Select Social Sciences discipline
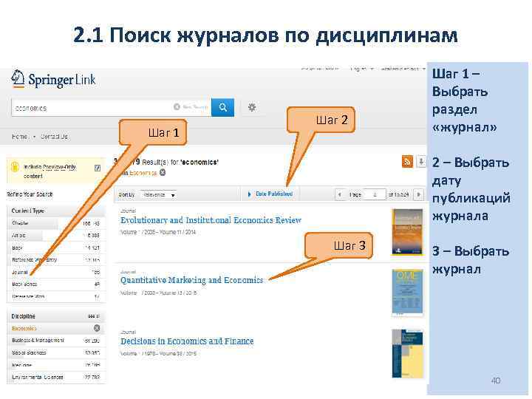 [x=55, y=353]
